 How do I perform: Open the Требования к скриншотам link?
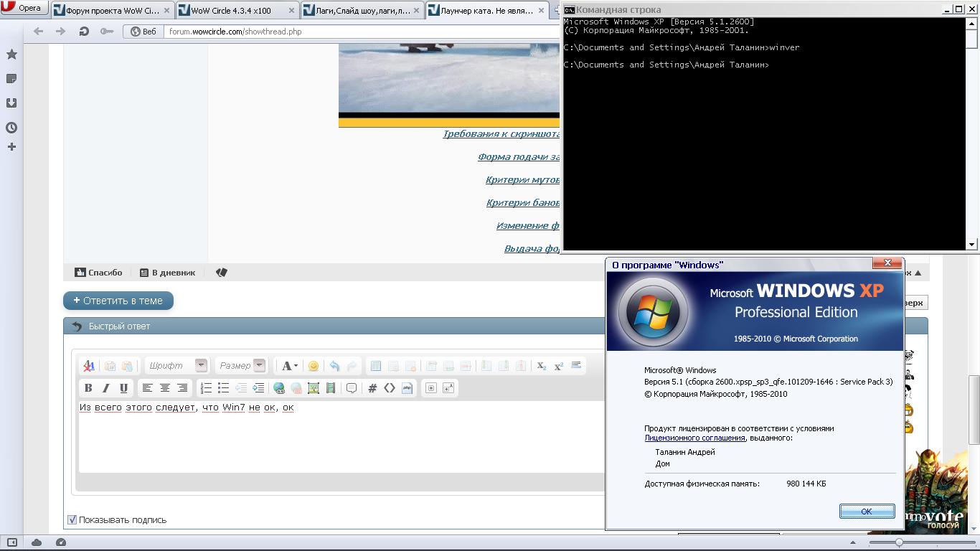pos(501,134)
